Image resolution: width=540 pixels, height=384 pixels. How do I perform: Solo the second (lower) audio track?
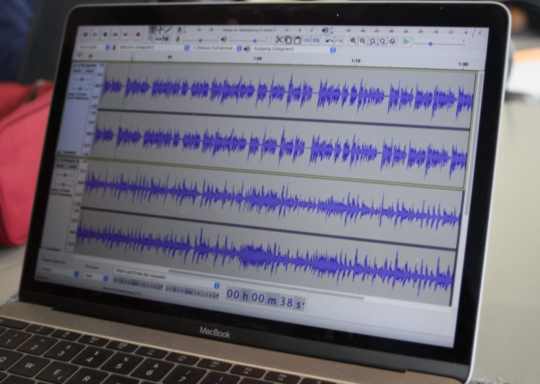[x=72, y=167]
